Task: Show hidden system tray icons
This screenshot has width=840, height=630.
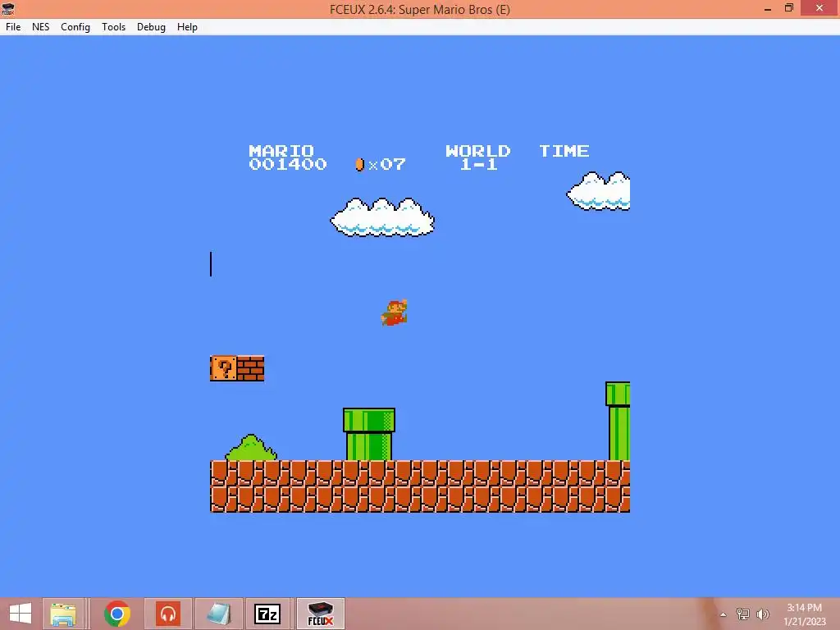Action: pyautogui.click(x=724, y=614)
